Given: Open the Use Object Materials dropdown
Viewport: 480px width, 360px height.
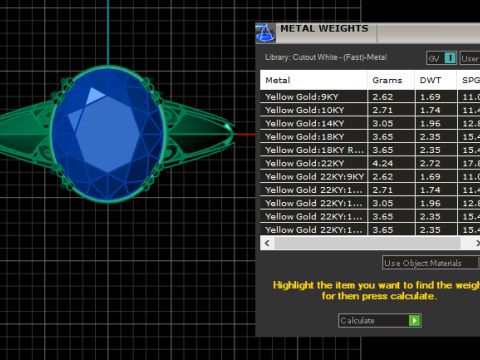Looking at the screenshot, I should tap(431, 263).
